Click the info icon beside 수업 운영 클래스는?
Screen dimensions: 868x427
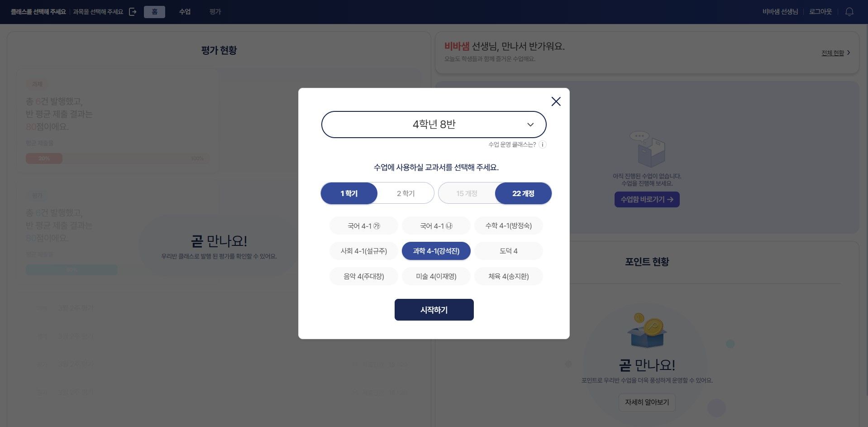pos(543,144)
